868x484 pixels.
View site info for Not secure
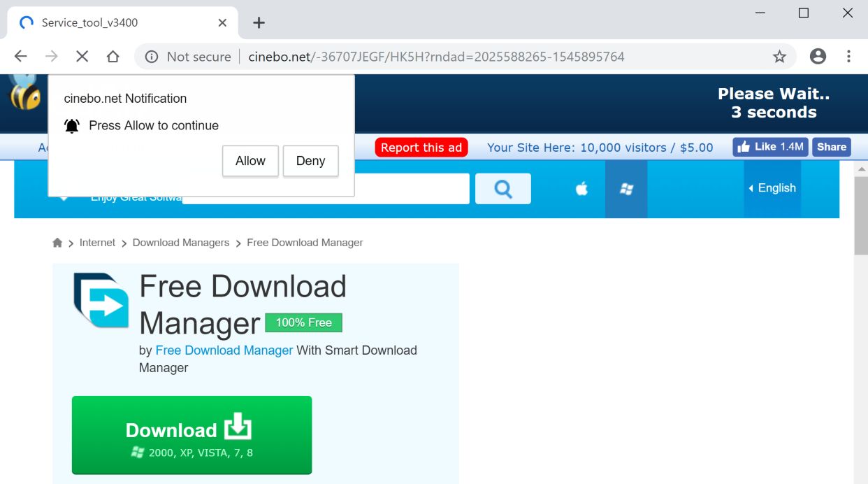pos(187,57)
